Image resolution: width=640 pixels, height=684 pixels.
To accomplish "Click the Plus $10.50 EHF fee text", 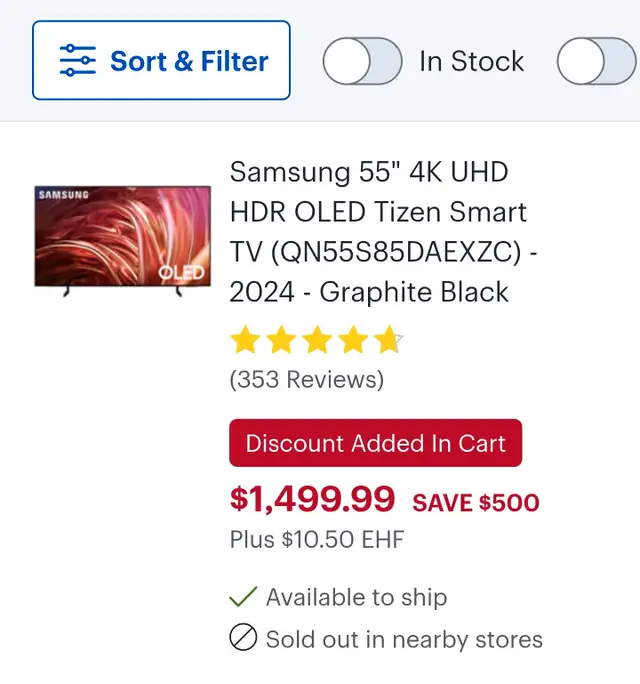I will [317, 539].
